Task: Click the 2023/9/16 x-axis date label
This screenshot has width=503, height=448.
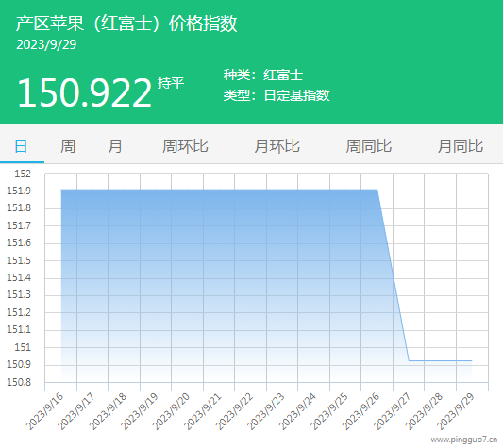Action: [x=44, y=411]
